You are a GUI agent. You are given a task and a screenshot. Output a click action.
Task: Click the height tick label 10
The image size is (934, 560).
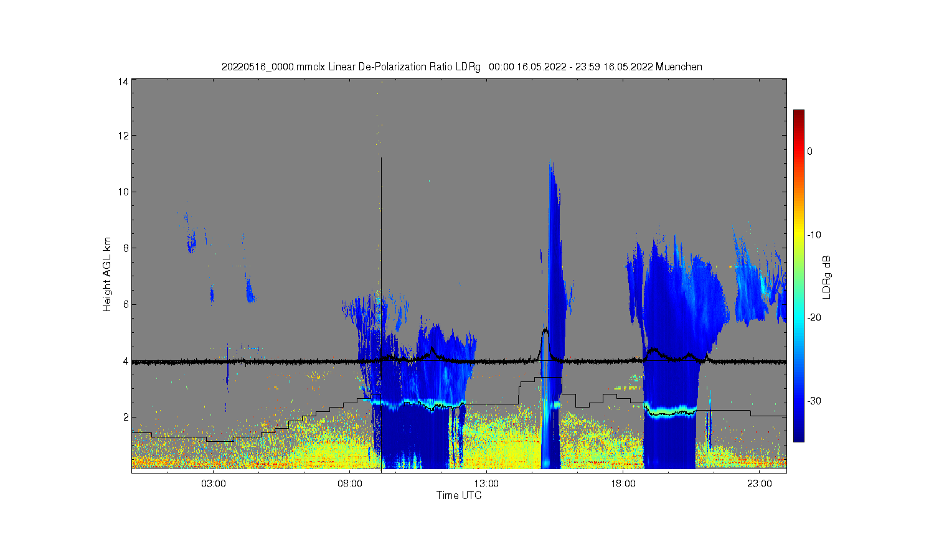pos(123,192)
